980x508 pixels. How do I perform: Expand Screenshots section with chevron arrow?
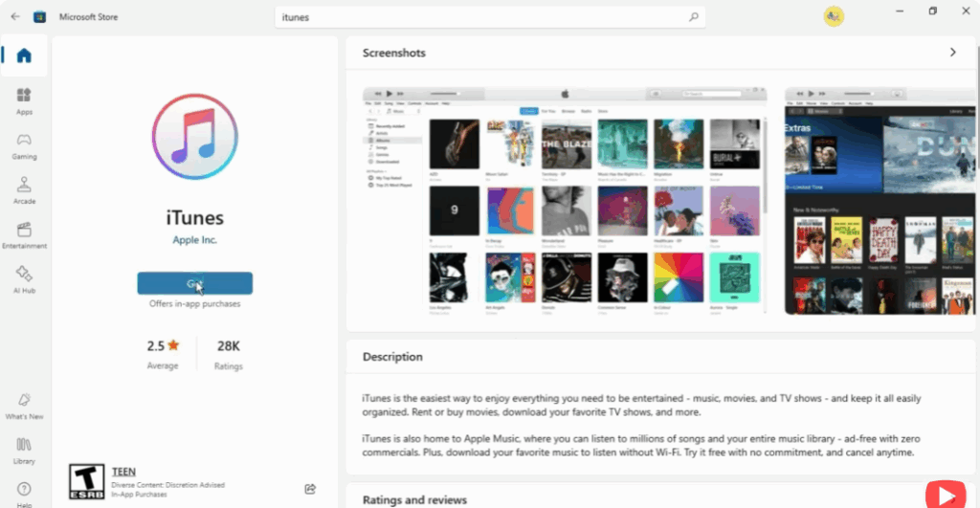(952, 53)
